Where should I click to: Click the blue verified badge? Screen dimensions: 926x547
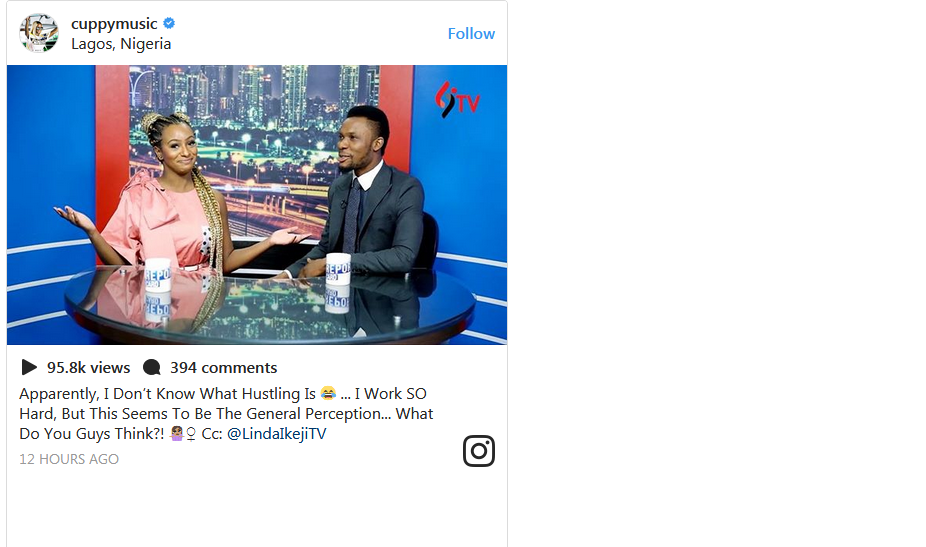[x=169, y=23]
